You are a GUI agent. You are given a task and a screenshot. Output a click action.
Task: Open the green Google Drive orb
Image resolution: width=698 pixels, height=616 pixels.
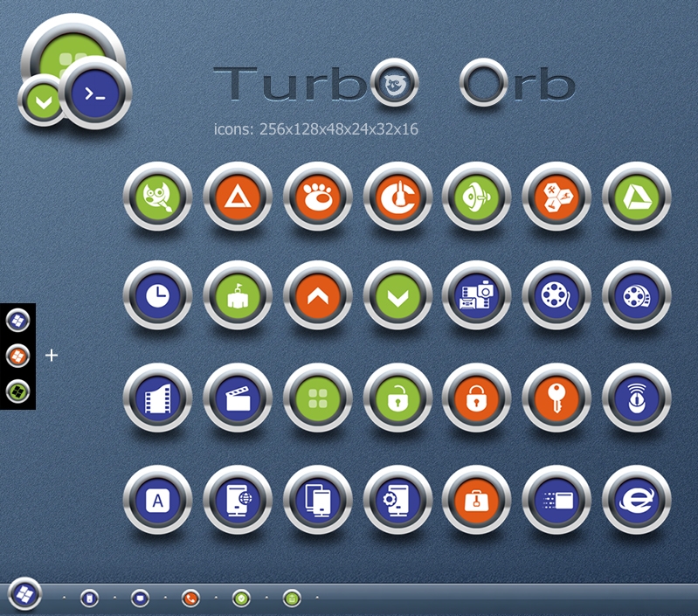coord(637,197)
